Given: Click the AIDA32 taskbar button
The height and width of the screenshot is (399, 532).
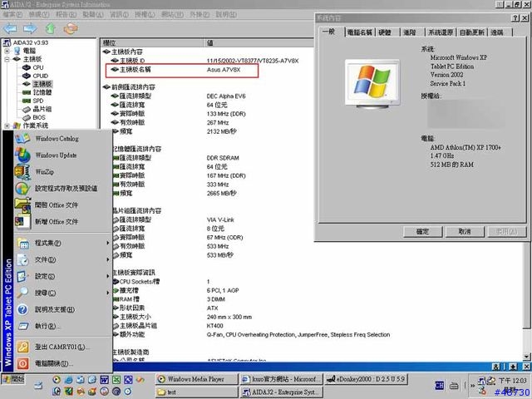Looking at the screenshot, I should click(x=282, y=392).
